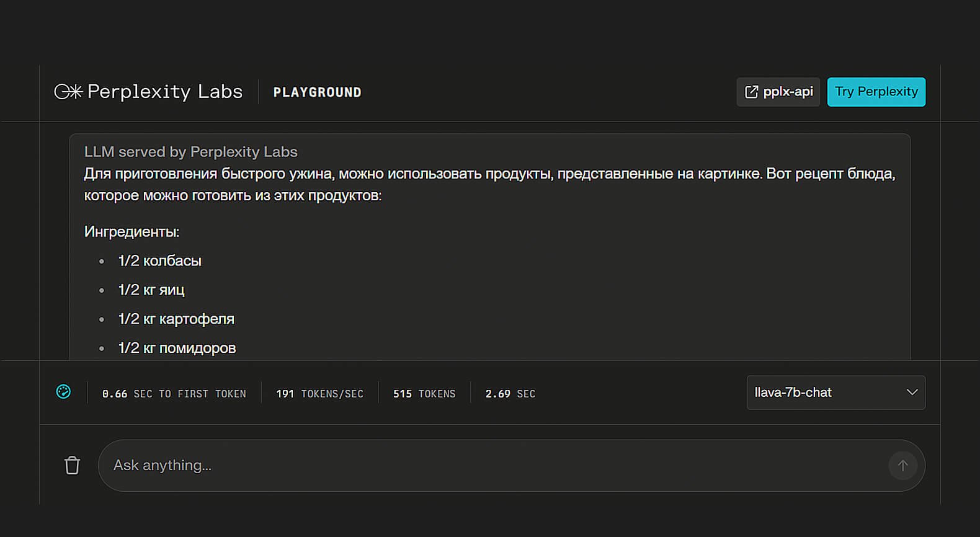Click the 'Ингредиенты:' heading
This screenshot has height=537, width=980.
click(131, 232)
